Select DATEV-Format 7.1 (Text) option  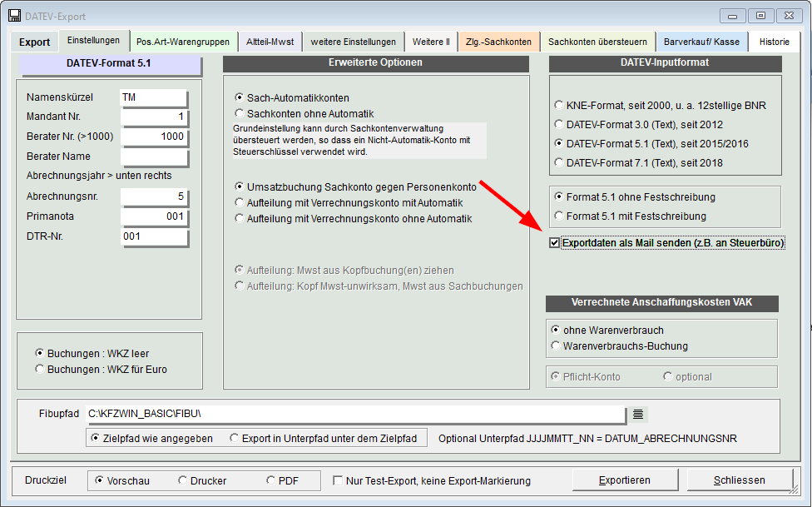[x=638, y=163]
